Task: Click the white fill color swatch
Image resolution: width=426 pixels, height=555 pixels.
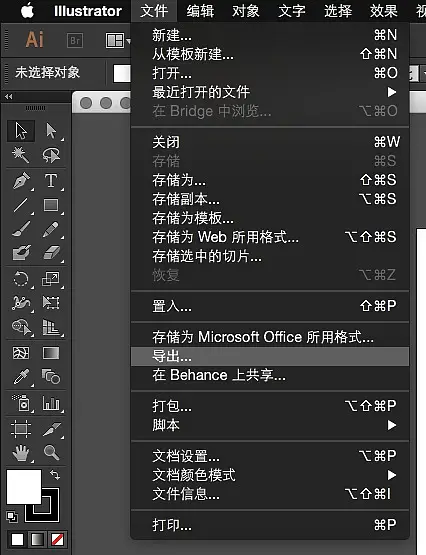Action: point(24,487)
